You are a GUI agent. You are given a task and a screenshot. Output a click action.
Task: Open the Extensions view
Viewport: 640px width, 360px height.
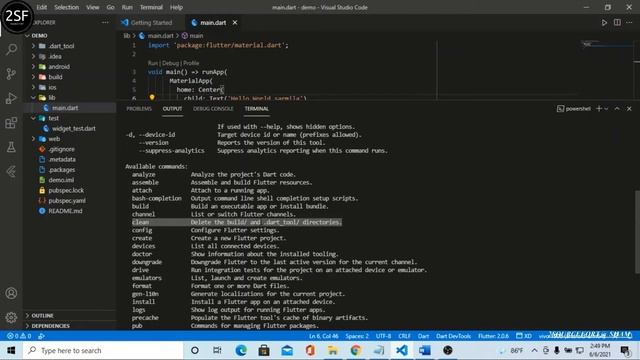coord(11,122)
